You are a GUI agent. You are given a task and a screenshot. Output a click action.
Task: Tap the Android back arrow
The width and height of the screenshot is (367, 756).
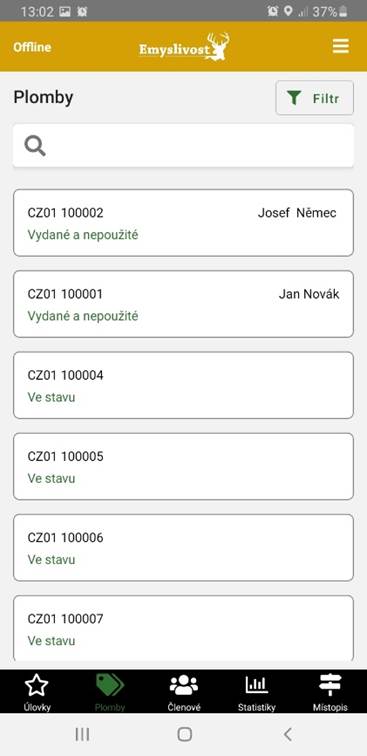(287, 734)
